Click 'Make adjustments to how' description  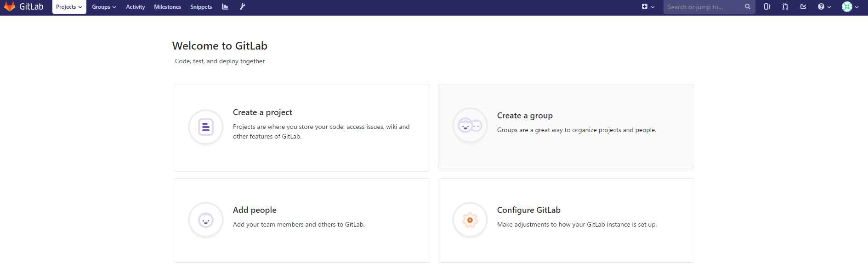(x=577, y=225)
